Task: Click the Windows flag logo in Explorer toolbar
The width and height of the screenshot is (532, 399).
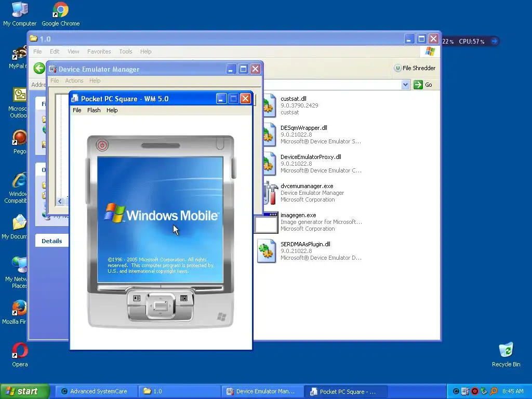Action: pos(430,51)
